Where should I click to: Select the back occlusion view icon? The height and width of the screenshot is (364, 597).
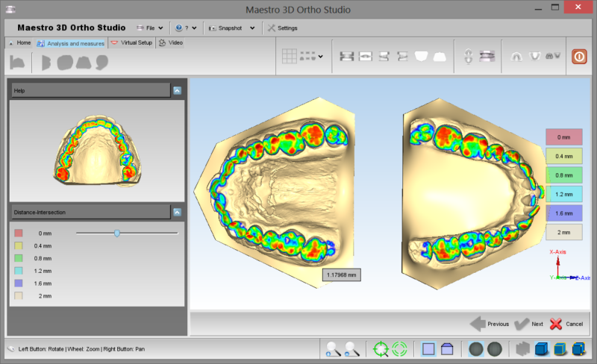(x=366, y=57)
